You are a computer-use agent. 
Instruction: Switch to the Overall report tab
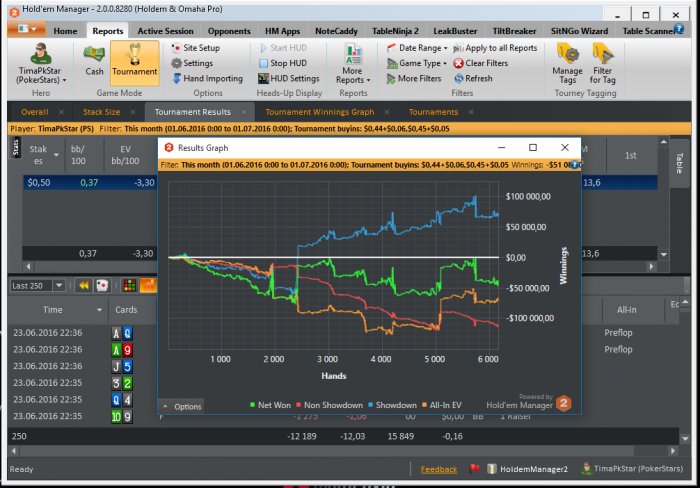[x=34, y=112]
